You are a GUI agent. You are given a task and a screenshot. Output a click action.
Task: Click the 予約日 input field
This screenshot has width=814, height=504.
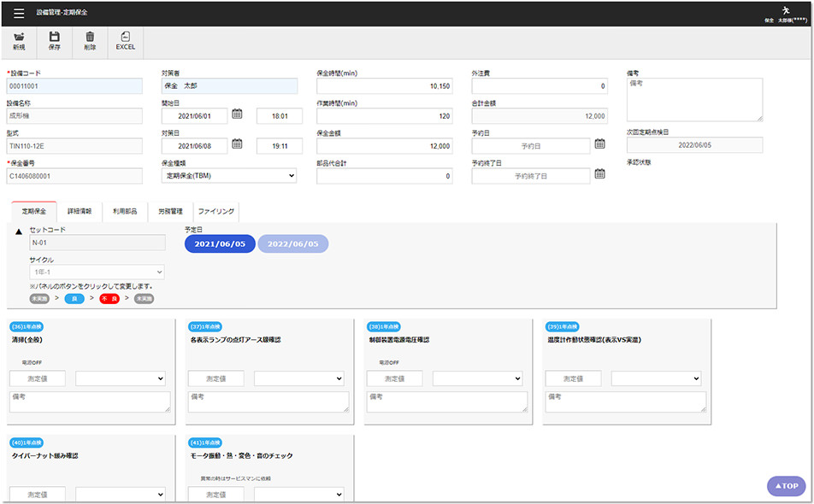point(530,146)
